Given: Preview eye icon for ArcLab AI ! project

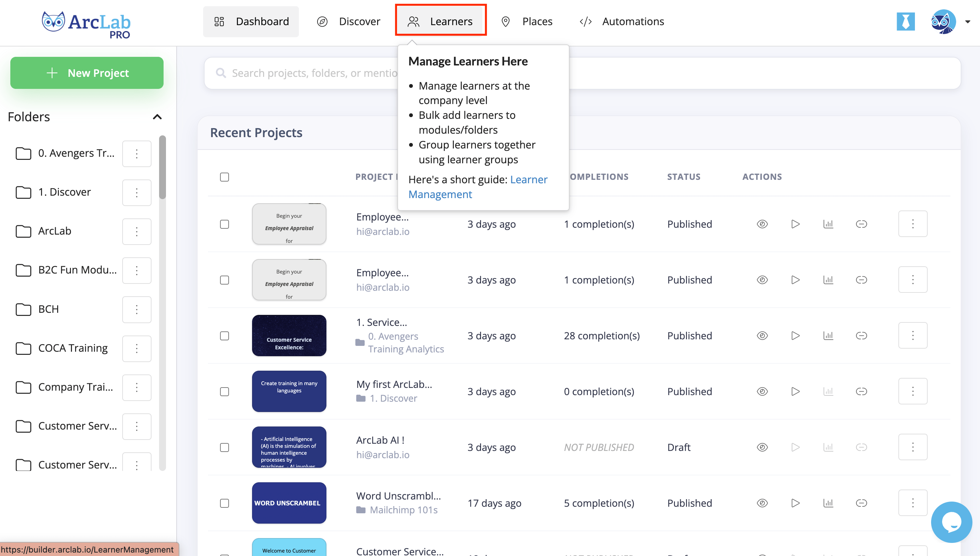Looking at the screenshot, I should pyautogui.click(x=762, y=447).
